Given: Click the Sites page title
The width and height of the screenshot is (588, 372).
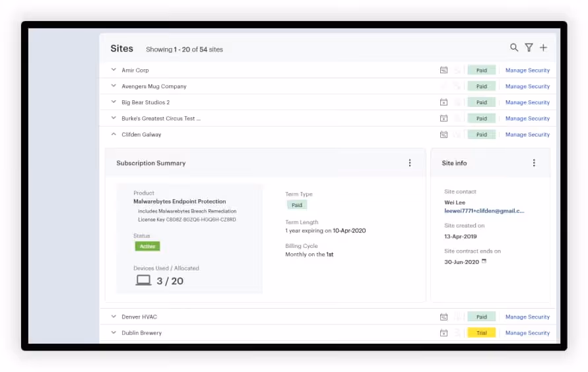Looking at the screenshot, I should coord(121,49).
